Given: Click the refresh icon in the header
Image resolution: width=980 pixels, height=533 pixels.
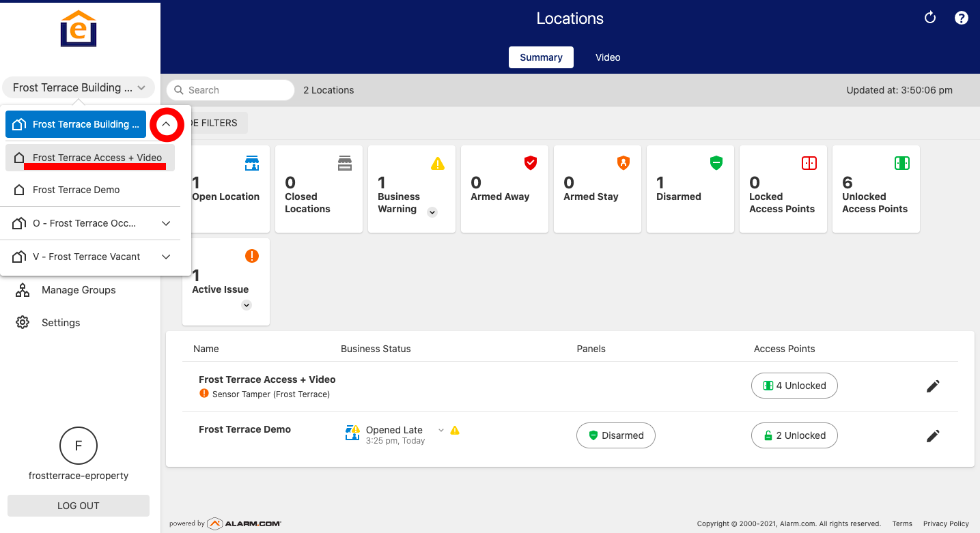Looking at the screenshot, I should point(929,18).
